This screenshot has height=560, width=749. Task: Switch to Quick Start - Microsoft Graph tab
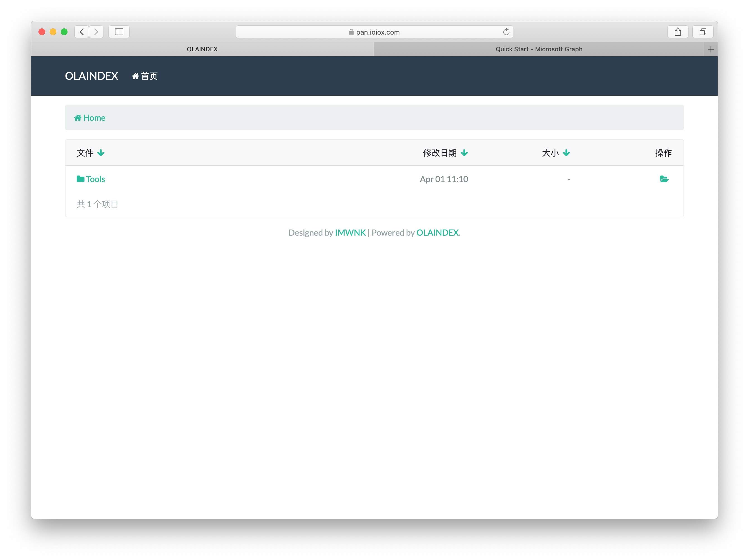pyautogui.click(x=539, y=49)
